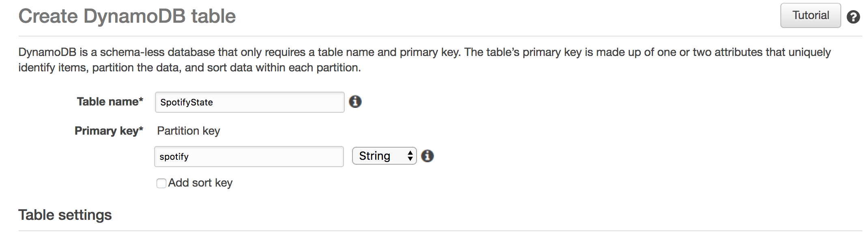Viewport: 868px width, 232px height.
Task: Click the Partition key label text
Action: pyautogui.click(x=189, y=131)
